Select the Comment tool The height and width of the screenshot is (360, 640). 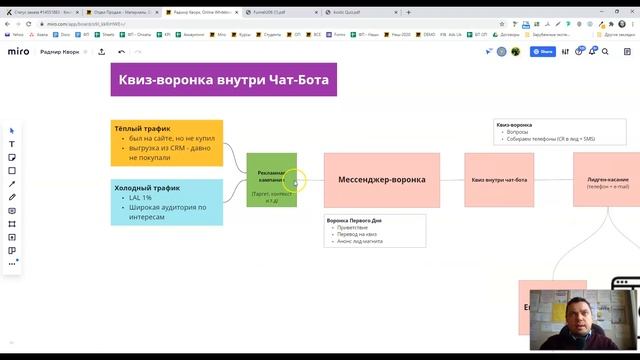[x=12, y=211]
